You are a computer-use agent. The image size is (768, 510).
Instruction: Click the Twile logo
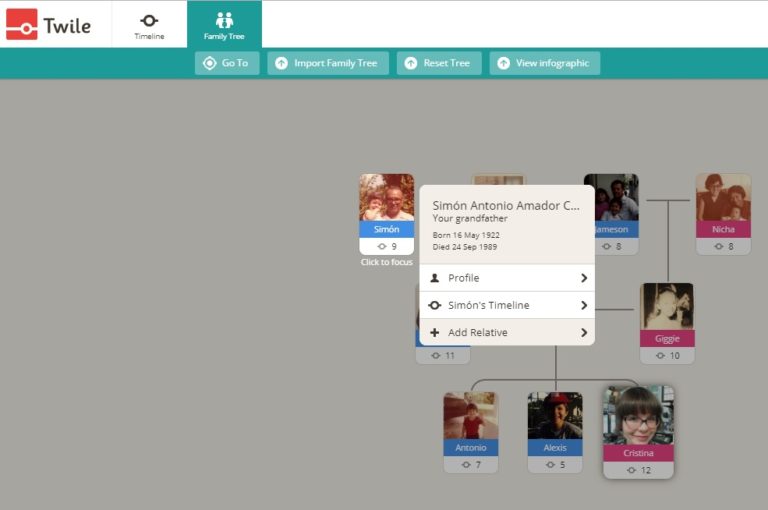point(48,25)
